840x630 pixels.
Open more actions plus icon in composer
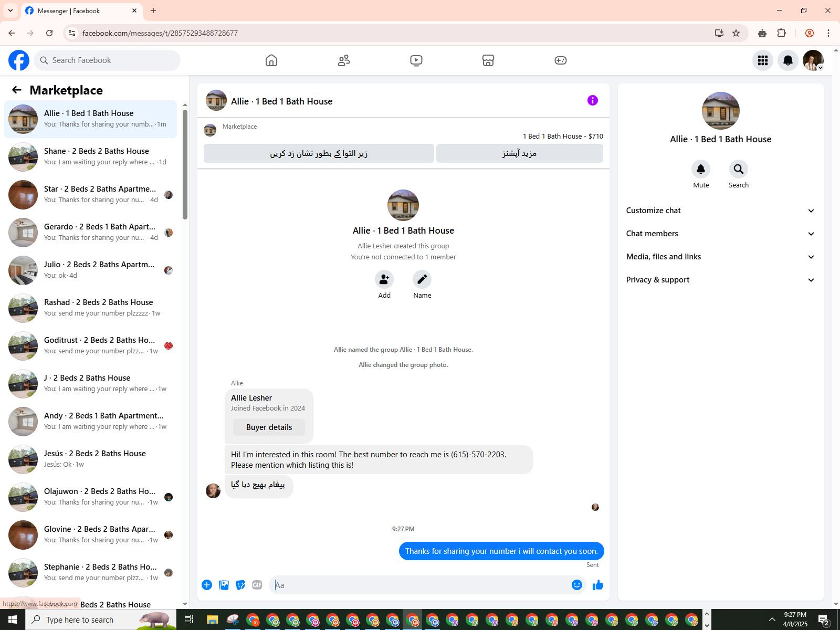pyautogui.click(x=207, y=585)
